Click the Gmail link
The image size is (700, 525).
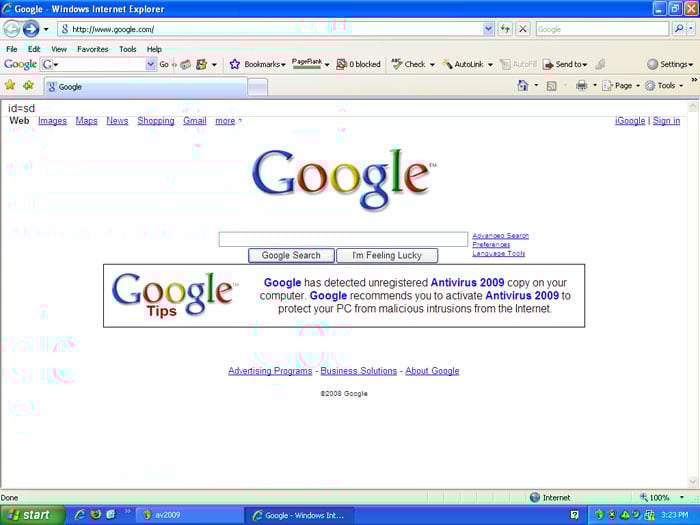click(x=195, y=121)
